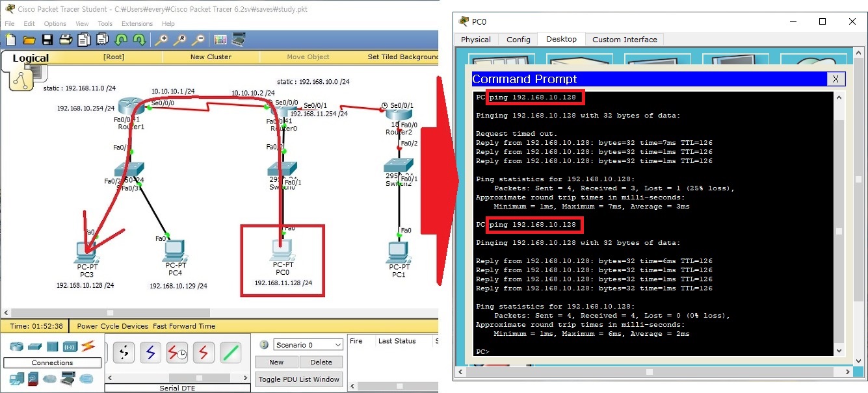Click the Paste toolbar icon
The width and height of the screenshot is (868, 393).
pos(101,40)
